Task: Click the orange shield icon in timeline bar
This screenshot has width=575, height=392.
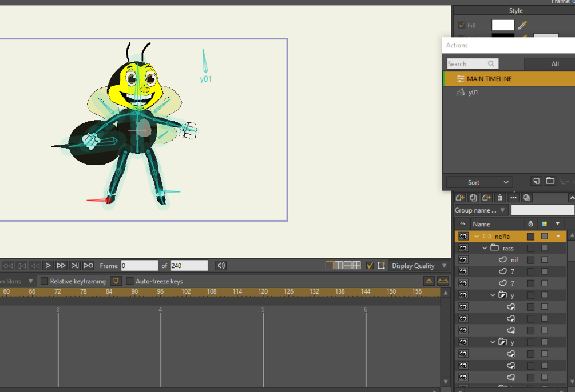Action: click(x=116, y=281)
